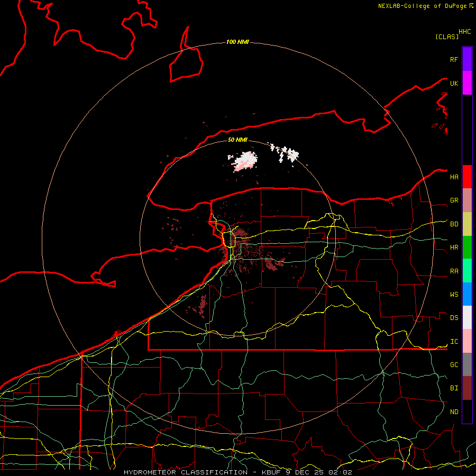Click the BI brown legend swatch
476x476 pixels.
467,388
